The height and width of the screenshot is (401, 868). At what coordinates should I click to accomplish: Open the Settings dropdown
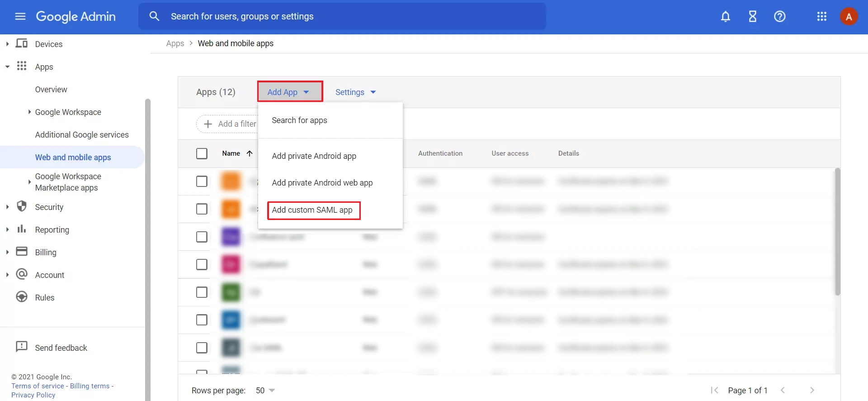click(x=356, y=92)
